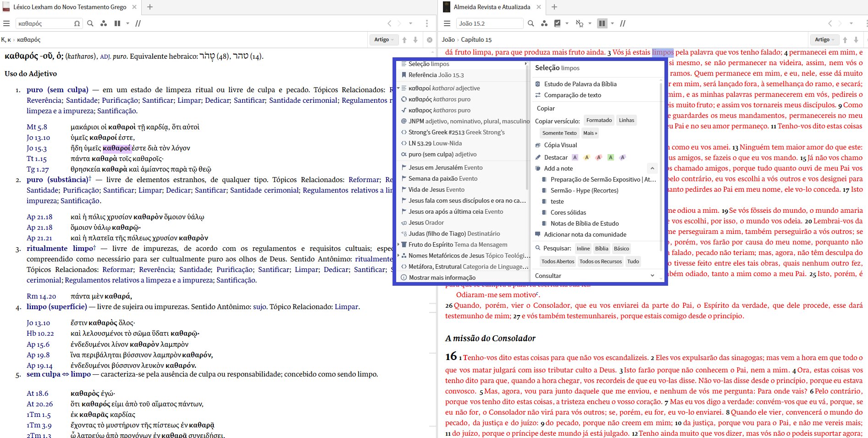The width and height of the screenshot is (868, 438).
Task: Open the Mt 5.8 reference link
Action: pyautogui.click(x=37, y=127)
